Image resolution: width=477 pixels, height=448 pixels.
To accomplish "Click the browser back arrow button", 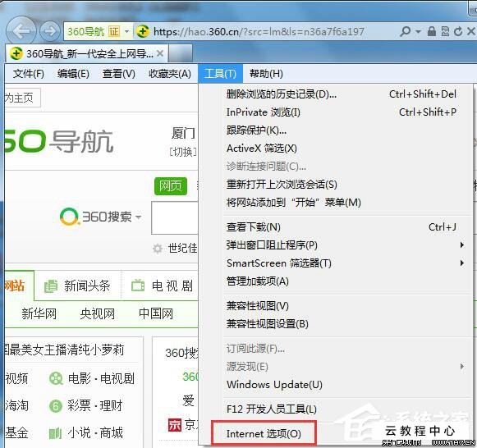I will pos(21,31).
